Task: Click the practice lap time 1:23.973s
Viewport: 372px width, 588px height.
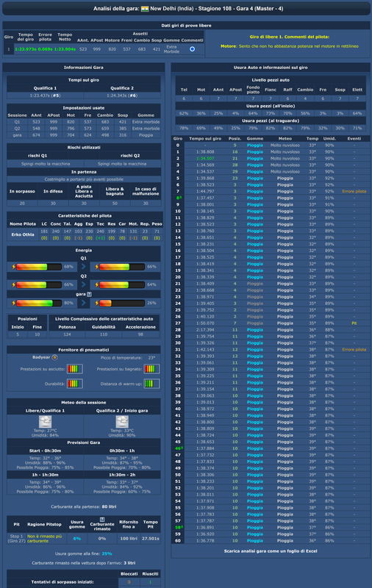Action: click(26, 49)
